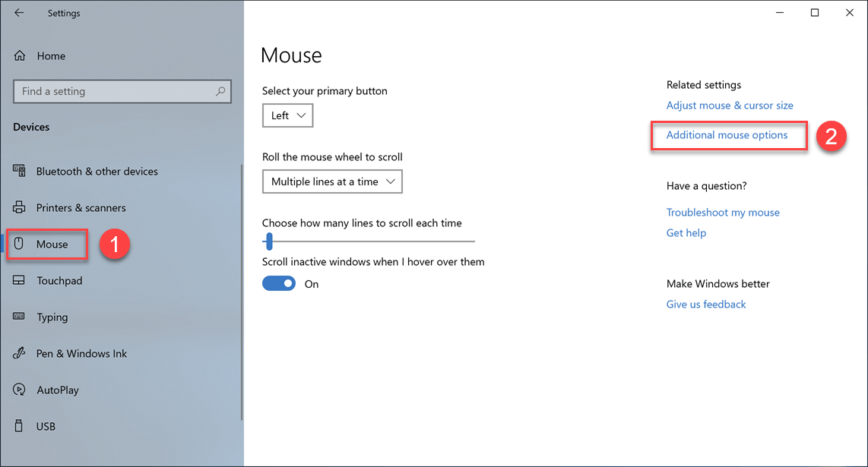
Task: Click Select your primary button label
Action: 325,91
